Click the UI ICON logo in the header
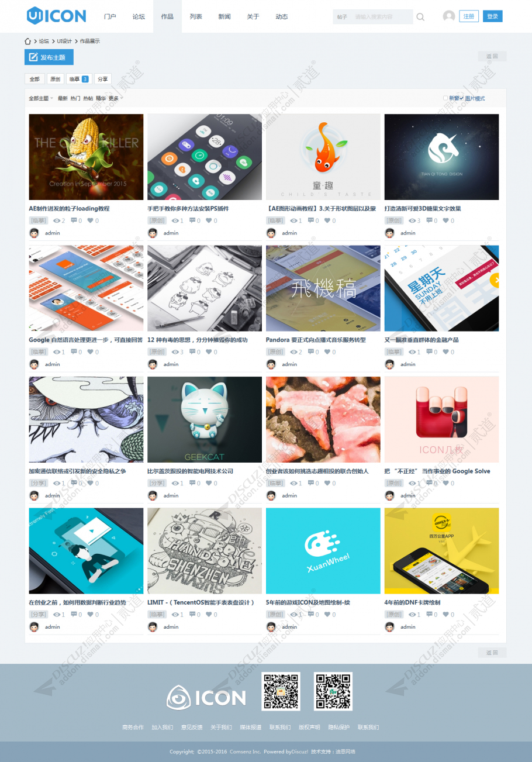Image resolution: width=532 pixels, height=762 pixels. pos(56,16)
